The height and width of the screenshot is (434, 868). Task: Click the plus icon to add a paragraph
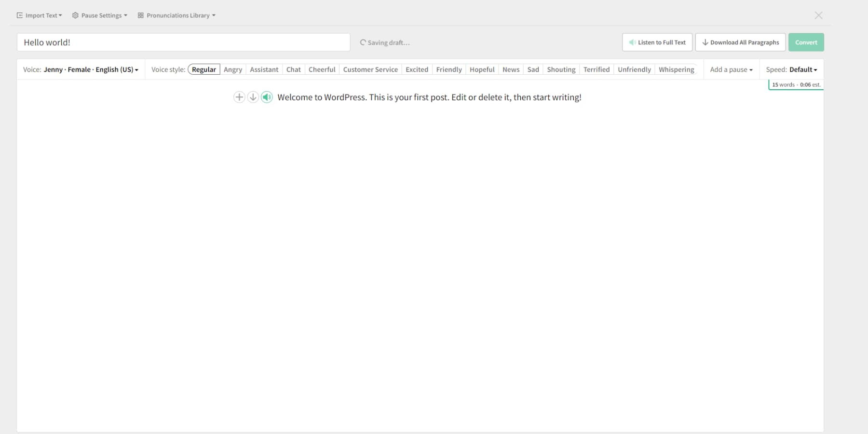[x=239, y=97]
